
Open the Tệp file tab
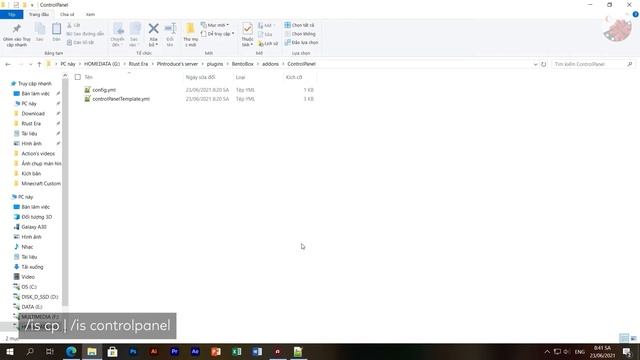[11, 15]
